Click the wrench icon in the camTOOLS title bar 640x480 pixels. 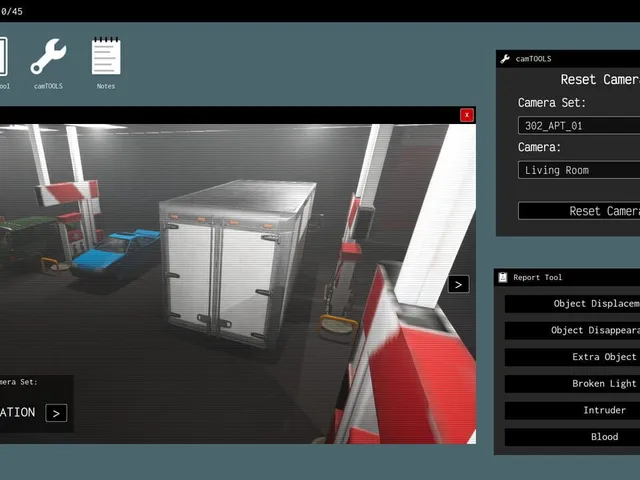pos(505,59)
